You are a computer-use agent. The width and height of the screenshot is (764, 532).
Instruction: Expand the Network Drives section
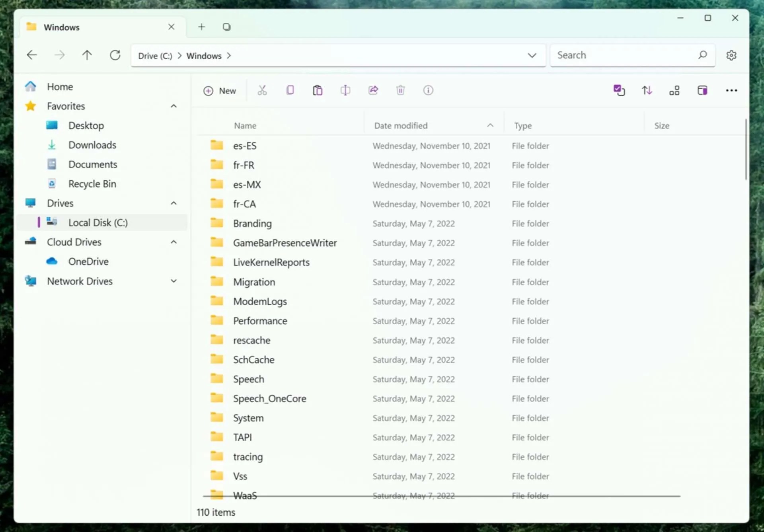click(173, 281)
